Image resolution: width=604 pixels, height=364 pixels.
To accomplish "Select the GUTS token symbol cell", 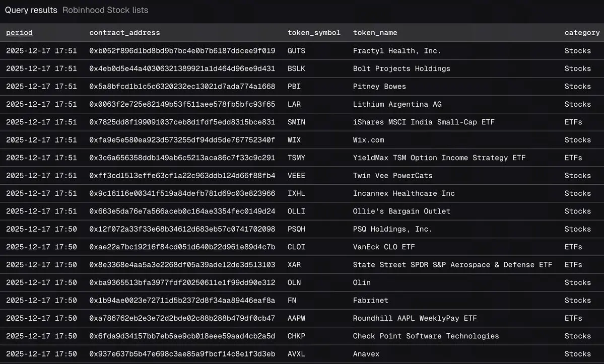I will click(296, 51).
